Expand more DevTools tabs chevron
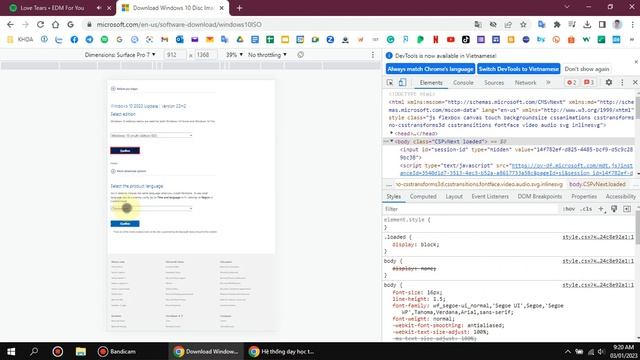Screen dimensions: 640x360 pyautogui.click(x=548, y=82)
